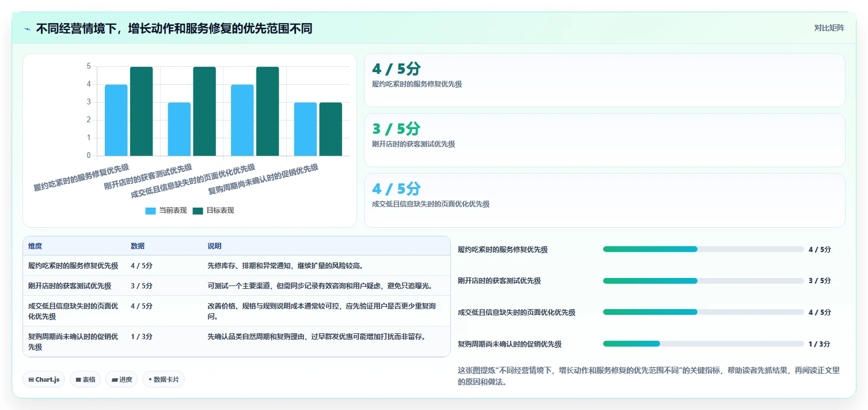Click the 成交低且信息缺失 progress bar

(703, 312)
